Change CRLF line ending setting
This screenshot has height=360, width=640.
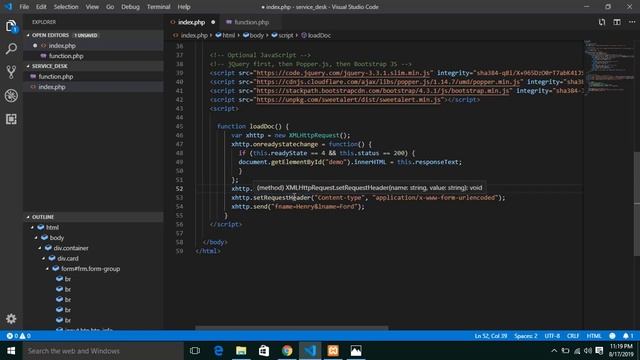click(573, 336)
